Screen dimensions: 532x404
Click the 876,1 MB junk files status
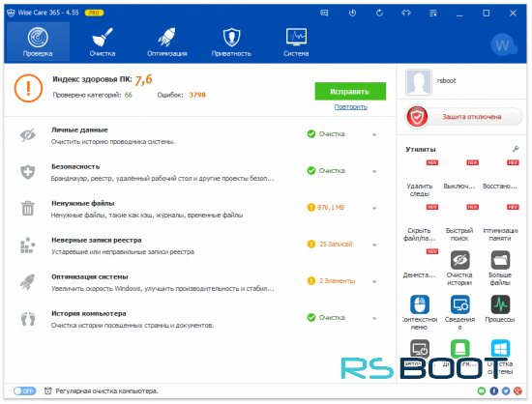pyautogui.click(x=326, y=207)
